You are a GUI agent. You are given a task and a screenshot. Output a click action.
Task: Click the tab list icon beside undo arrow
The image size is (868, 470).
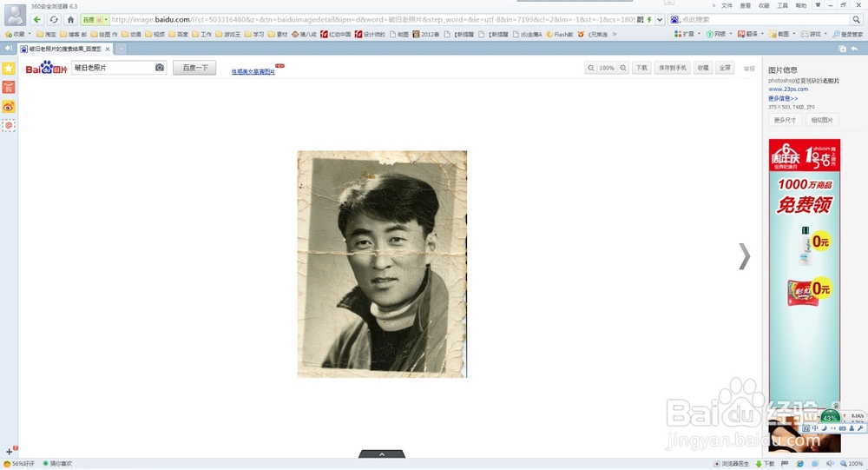click(842, 49)
